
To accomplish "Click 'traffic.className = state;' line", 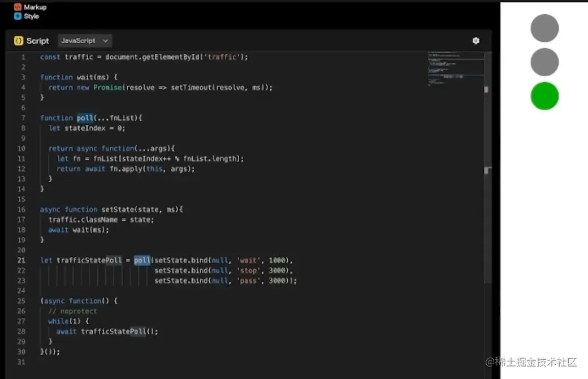I will click(101, 220).
